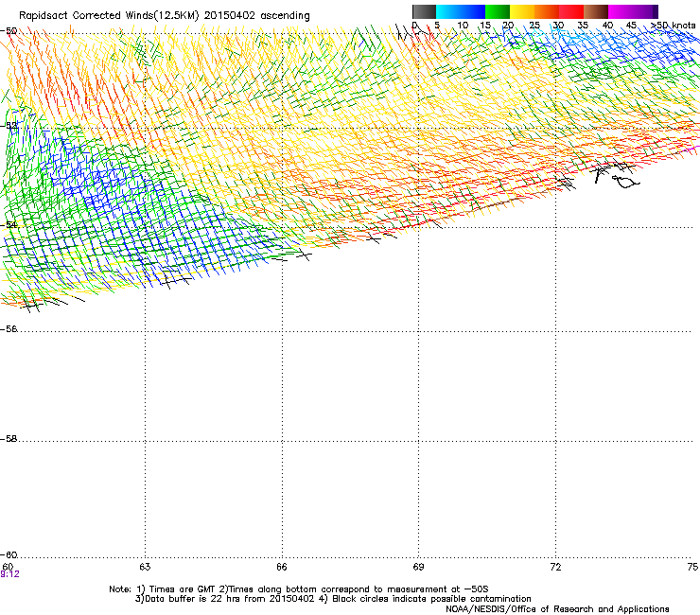Screen dimensions: 700x615
Task: Click the 'Times are GMT' note line
Action: tap(299, 589)
